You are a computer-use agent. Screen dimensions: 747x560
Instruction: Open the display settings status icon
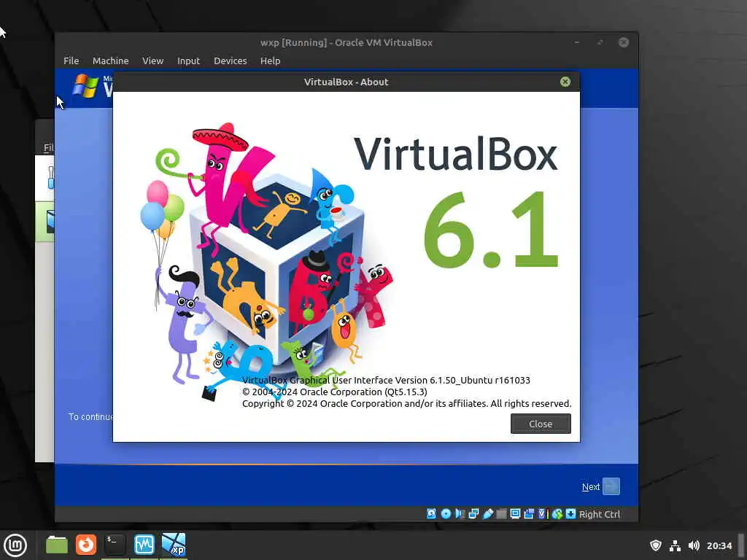515,514
